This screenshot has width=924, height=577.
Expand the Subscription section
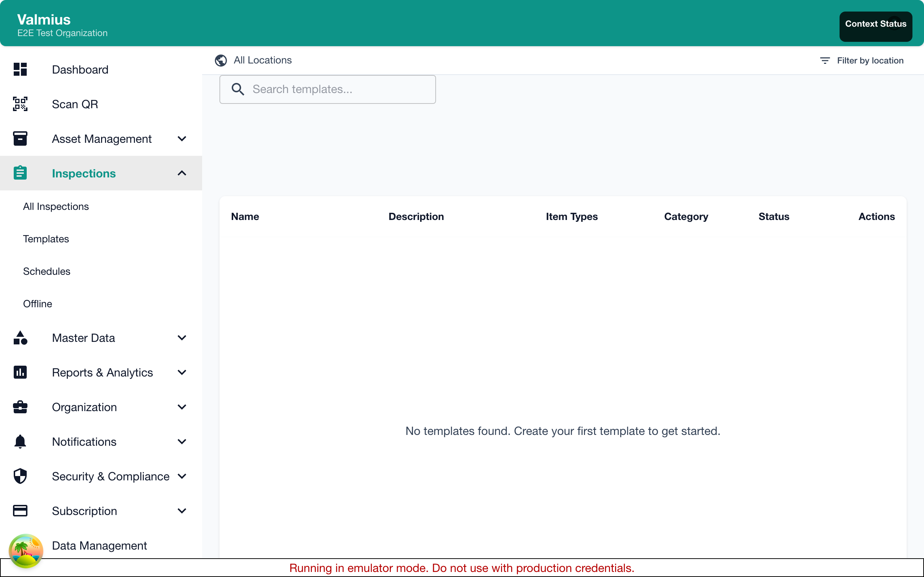pos(182,511)
